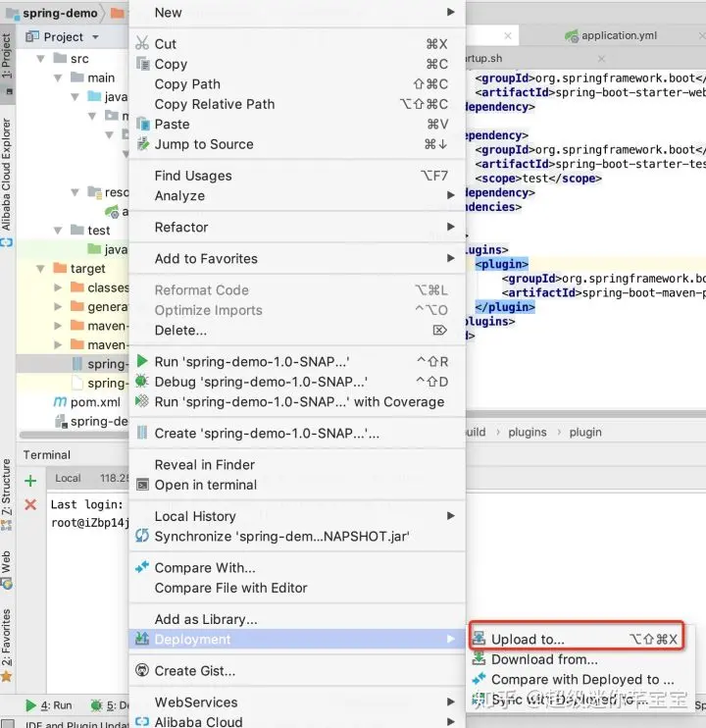Click the project tree horizontal scrollbar
The width and height of the screenshot is (706, 728).
(75, 435)
